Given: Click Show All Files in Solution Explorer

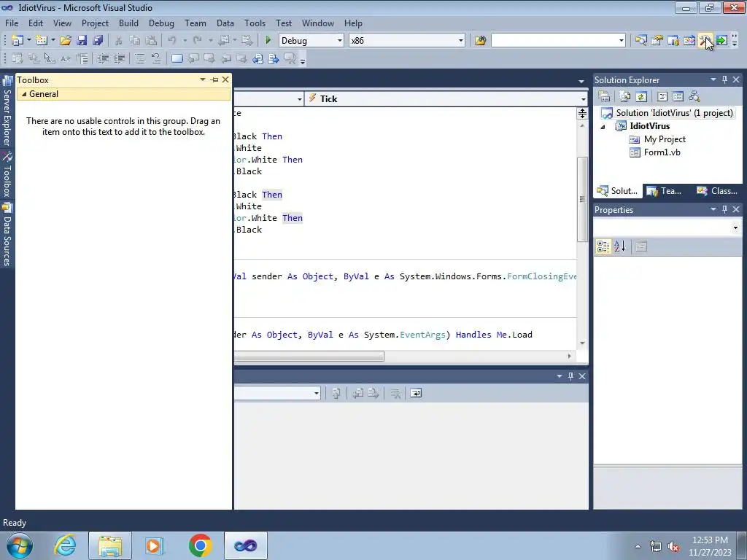Looking at the screenshot, I should pyautogui.click(x=624, y=96).
